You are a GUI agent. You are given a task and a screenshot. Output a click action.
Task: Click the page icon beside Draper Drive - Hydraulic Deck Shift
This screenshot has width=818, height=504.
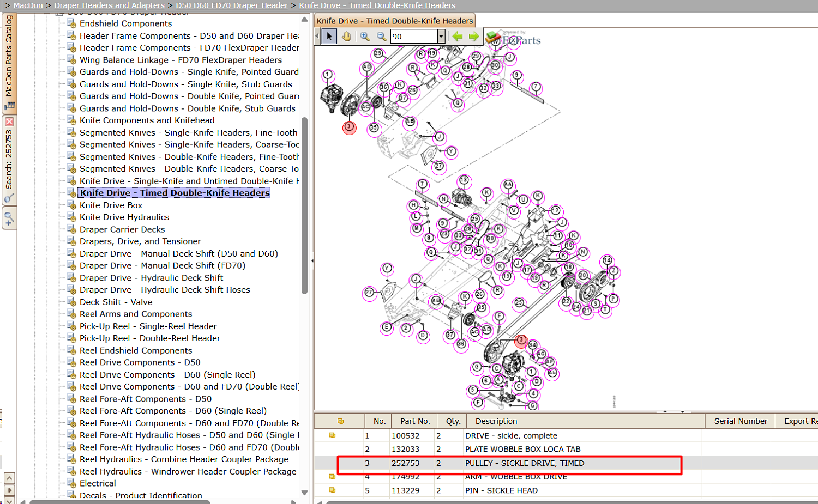pos(71,278)
